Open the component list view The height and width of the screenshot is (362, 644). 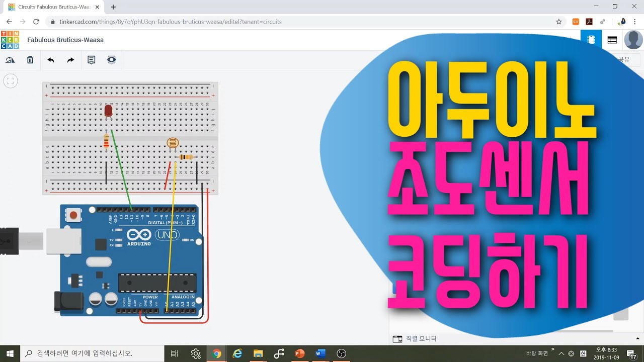(x=612, y=40)
